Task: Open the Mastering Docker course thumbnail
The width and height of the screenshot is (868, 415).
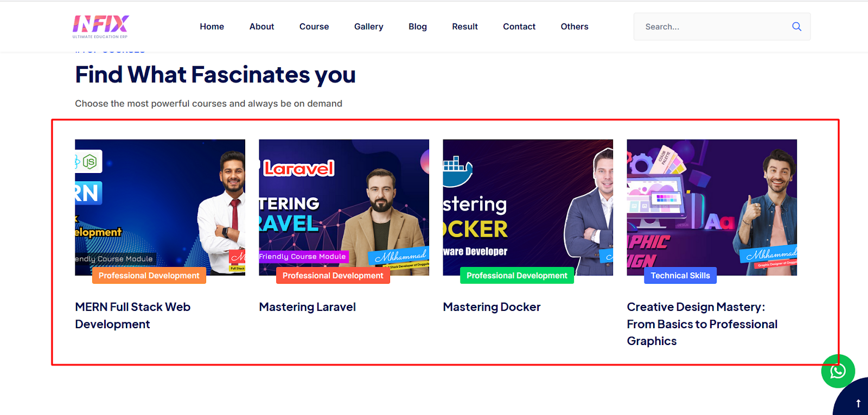Action: (x=528, y=207)
